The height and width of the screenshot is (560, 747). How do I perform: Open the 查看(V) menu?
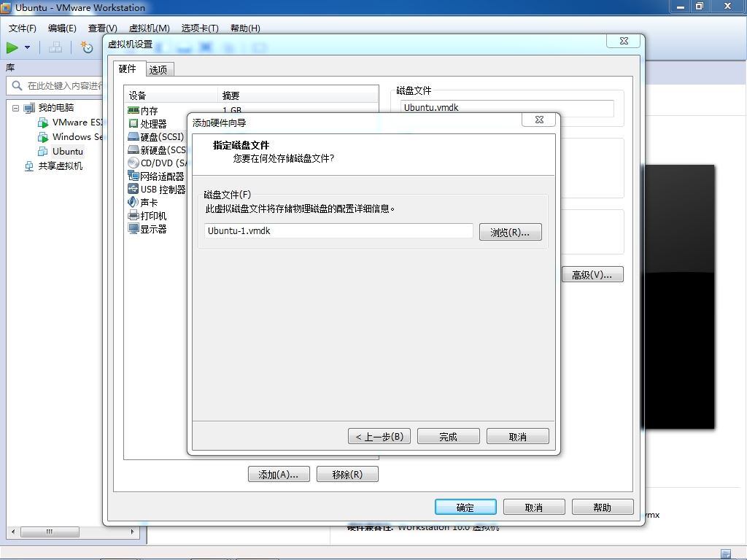point(102,28)
